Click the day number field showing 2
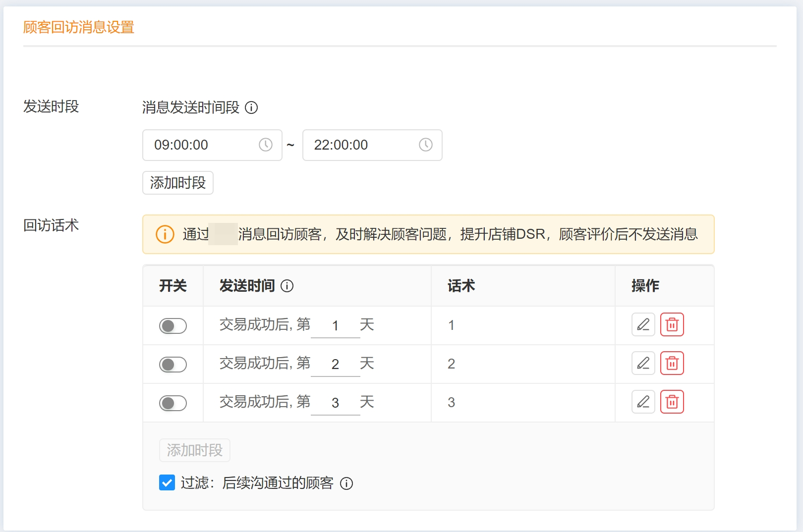The image size is (803, 532). point(336,364)
